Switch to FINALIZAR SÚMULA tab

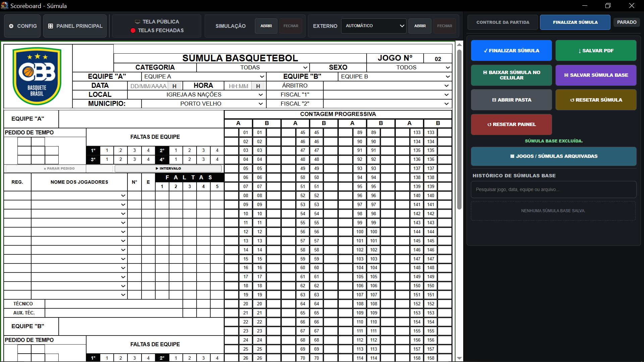(575, 22)
